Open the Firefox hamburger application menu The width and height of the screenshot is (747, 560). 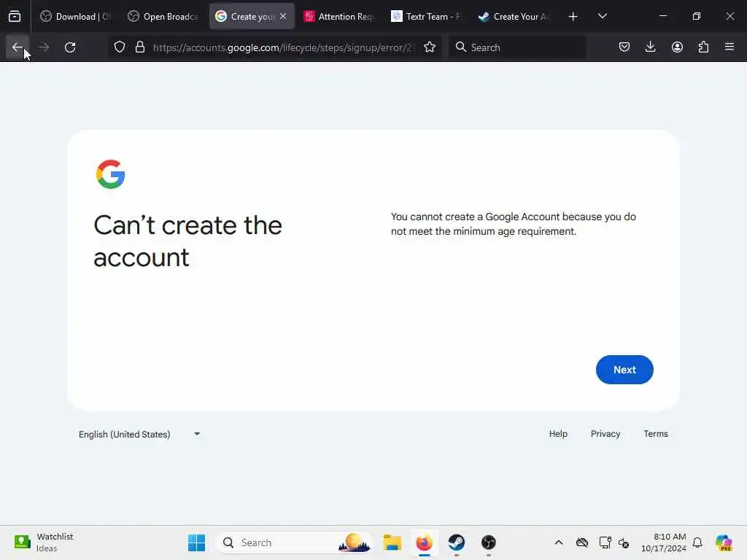(x=729, y=47)
